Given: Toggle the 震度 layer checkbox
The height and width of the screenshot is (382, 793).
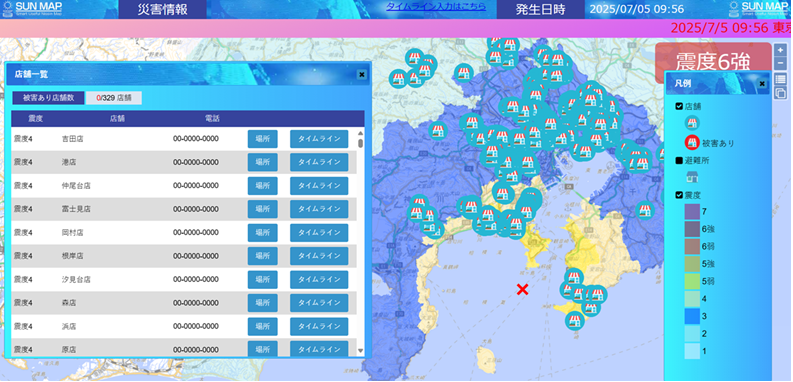Looking at the screenshot, I should click(x=679, y=195).
